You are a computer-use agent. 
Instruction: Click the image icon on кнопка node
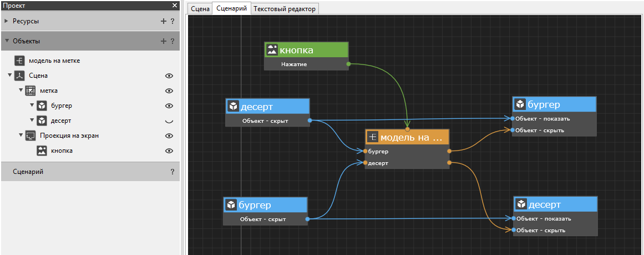coord(271,50)
